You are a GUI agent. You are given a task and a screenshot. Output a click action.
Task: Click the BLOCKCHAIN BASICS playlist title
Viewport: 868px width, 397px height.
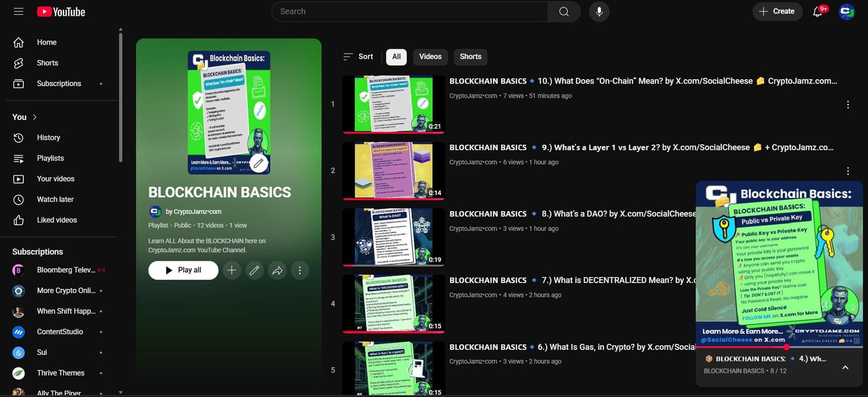pos(220,193)
